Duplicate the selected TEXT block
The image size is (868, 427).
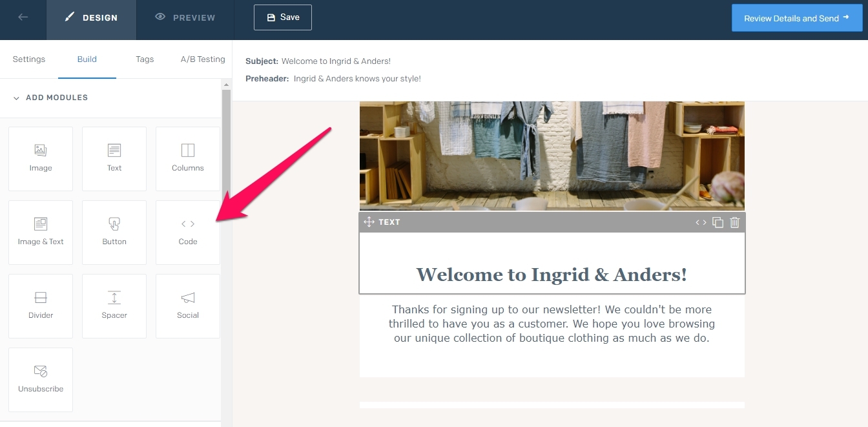click(x=718, y=222)
